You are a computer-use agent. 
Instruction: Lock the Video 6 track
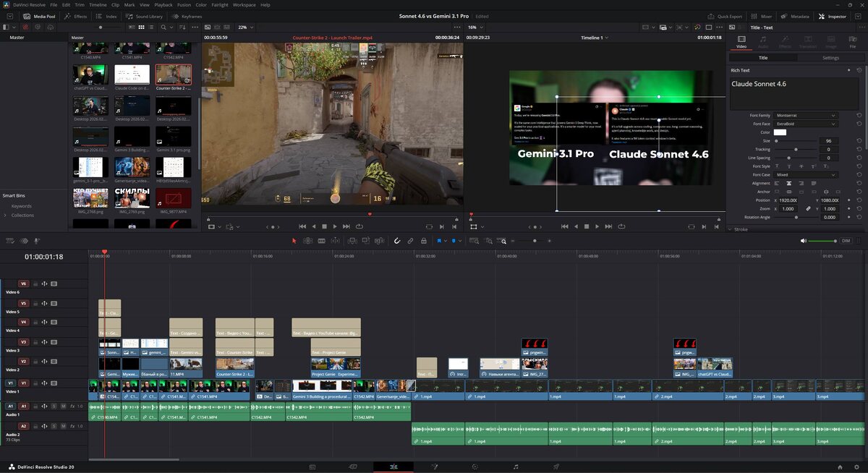click(x=35, y=284)
